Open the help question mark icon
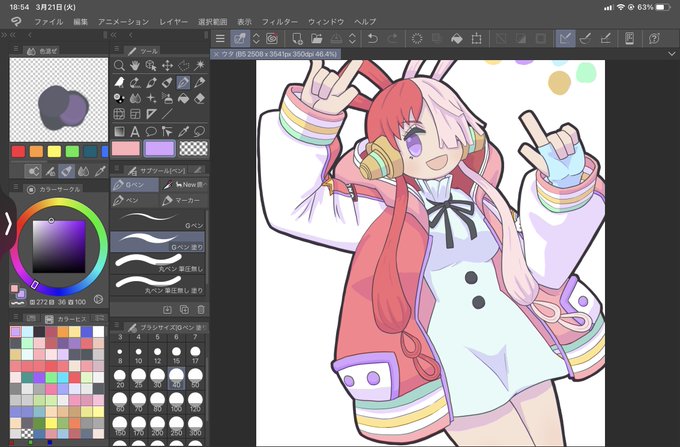The width and height of the screenshot is (680, 447). [x=654, y=39]
